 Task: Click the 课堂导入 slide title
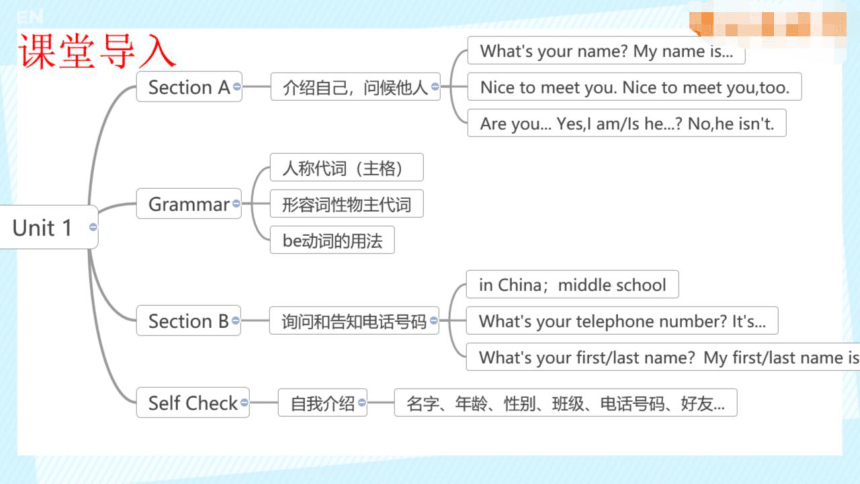[x=97, y=52]
